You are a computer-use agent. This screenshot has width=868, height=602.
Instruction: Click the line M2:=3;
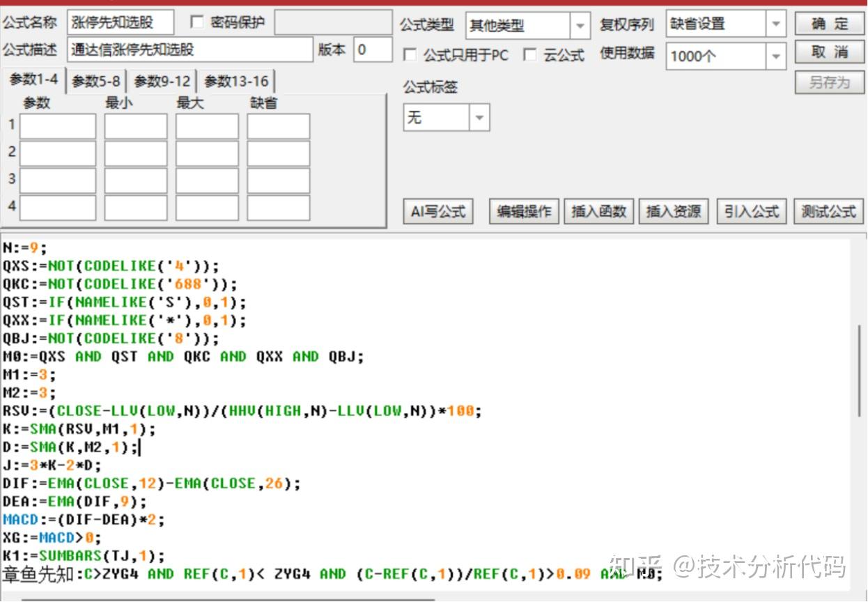29,392
